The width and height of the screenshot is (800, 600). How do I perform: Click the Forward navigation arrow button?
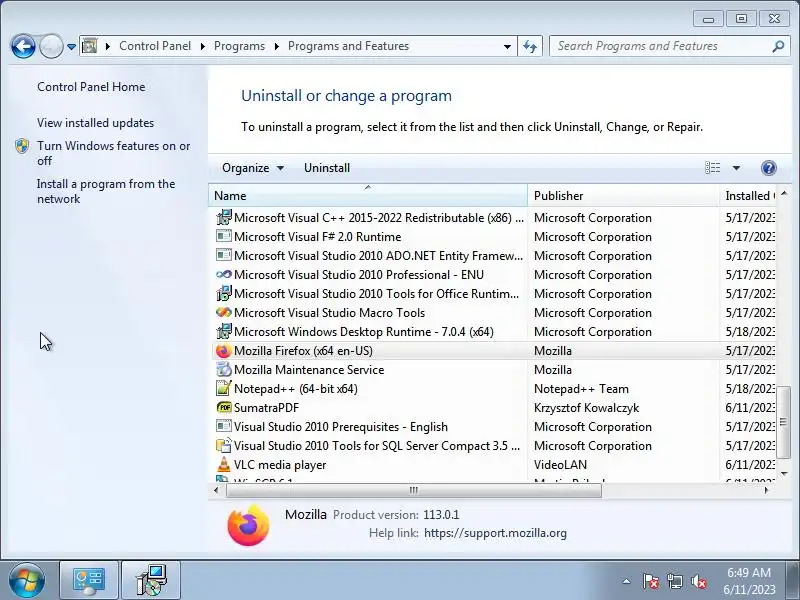(x=51, y=47)
